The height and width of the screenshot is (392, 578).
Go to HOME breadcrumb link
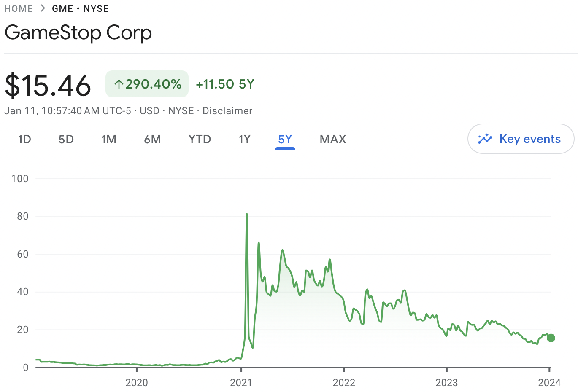(19, 8)
